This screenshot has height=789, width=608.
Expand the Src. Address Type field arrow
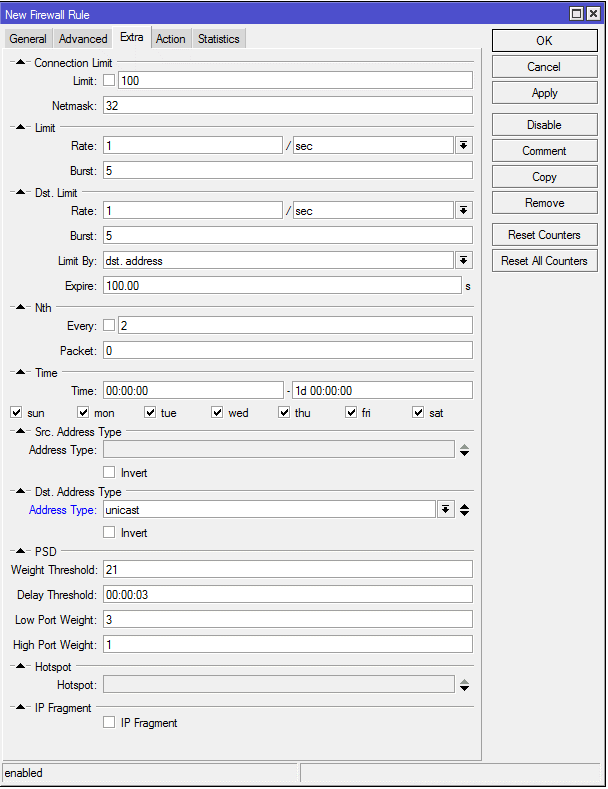464,451
